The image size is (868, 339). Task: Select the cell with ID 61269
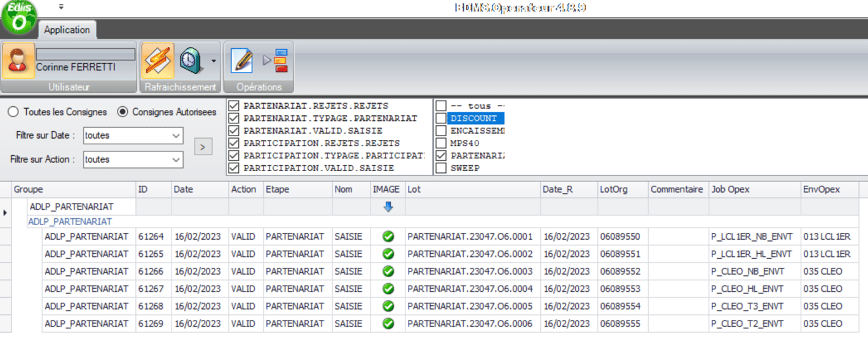pos(154,324)
